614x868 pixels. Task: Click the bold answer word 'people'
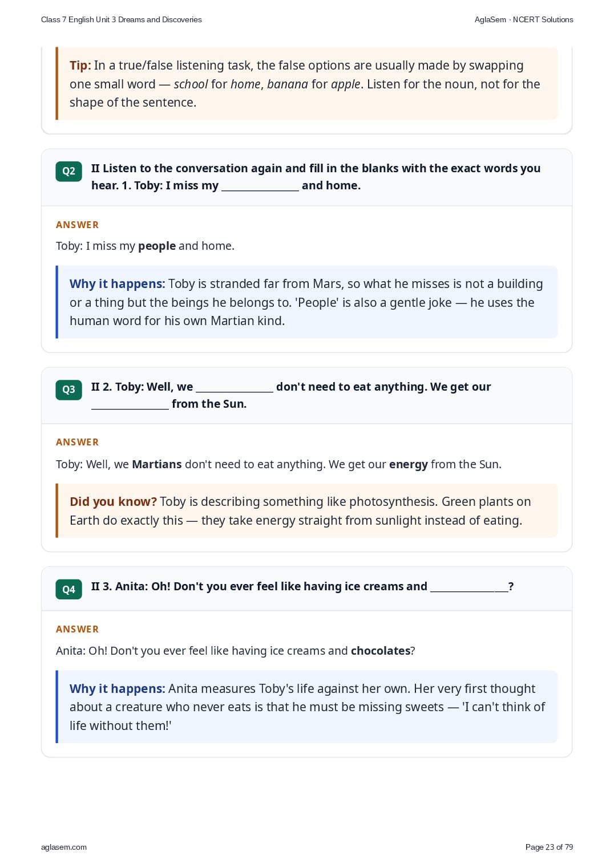coord(157,246)
